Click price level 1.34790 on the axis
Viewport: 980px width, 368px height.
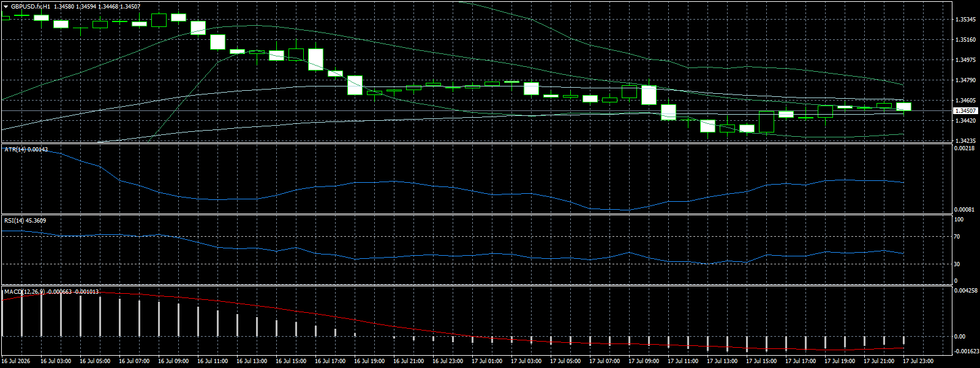click(965, 80)
